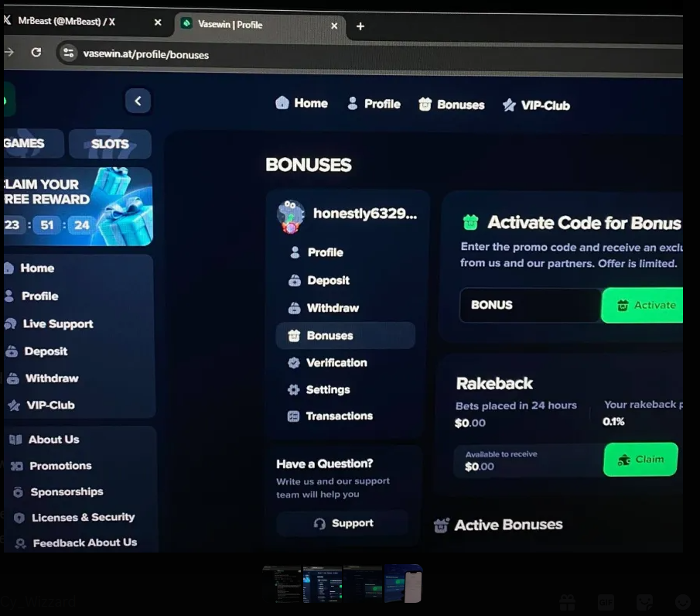Open Bonuses in the top navigation
This screenshot has height=616, width=700.
pyautogui.click(x=452, y=104)
